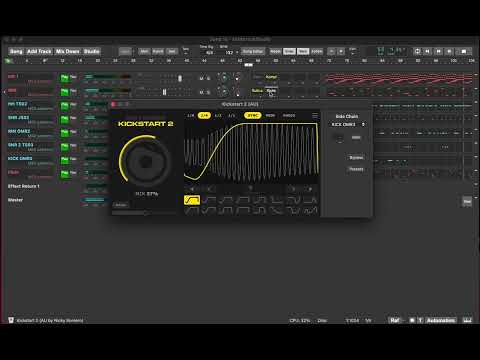Click rewind to start transport button

tap(427, 51)
